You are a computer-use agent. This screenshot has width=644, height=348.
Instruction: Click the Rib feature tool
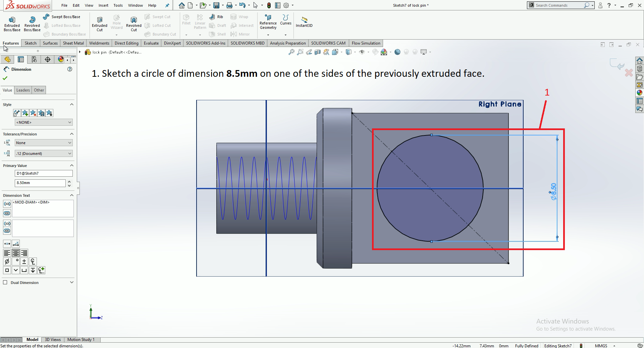point(216,17)
